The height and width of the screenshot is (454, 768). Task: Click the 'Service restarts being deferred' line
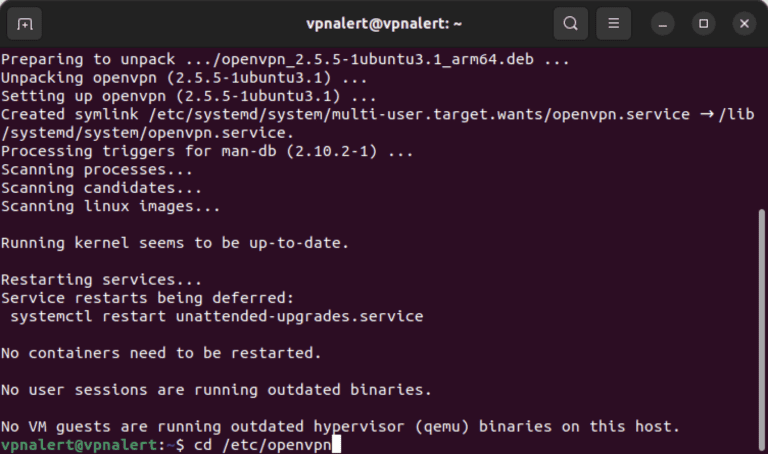tap(148, 298)
